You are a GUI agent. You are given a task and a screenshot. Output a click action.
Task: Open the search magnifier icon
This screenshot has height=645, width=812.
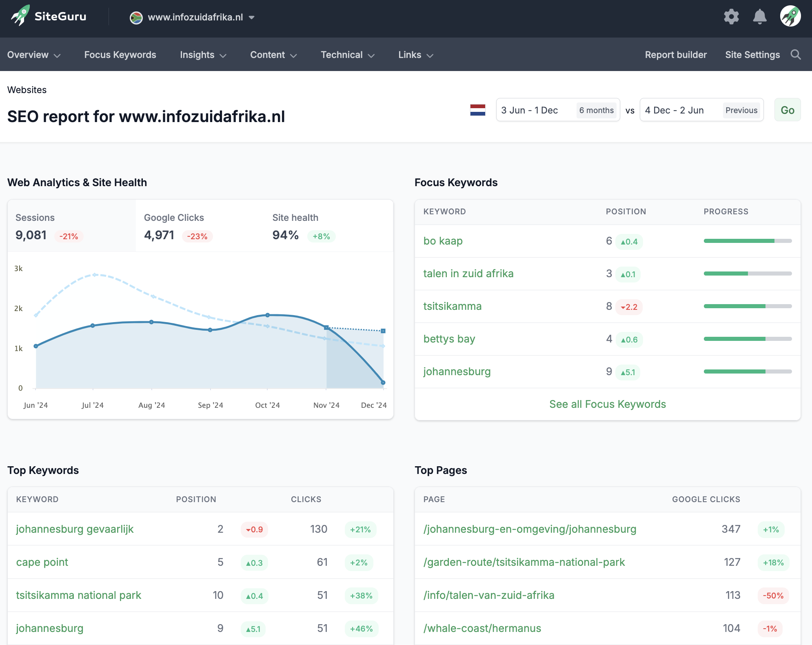pos(795,54)
